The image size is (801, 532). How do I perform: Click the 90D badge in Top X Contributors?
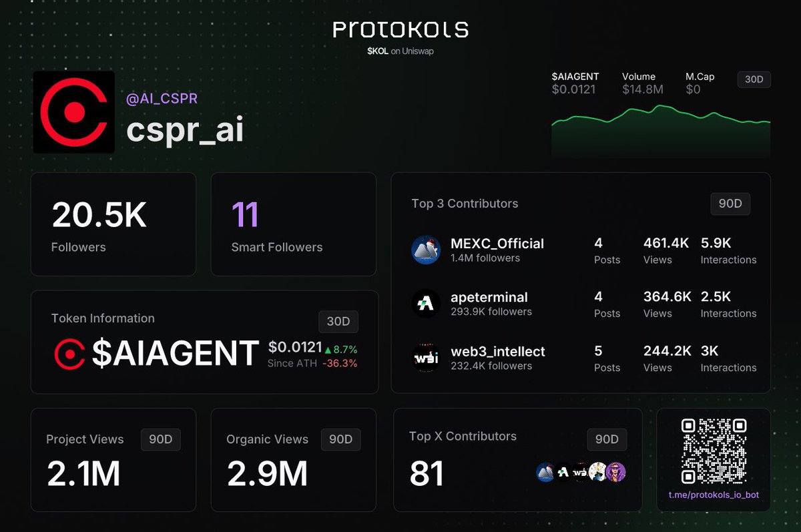click(607, 439)
